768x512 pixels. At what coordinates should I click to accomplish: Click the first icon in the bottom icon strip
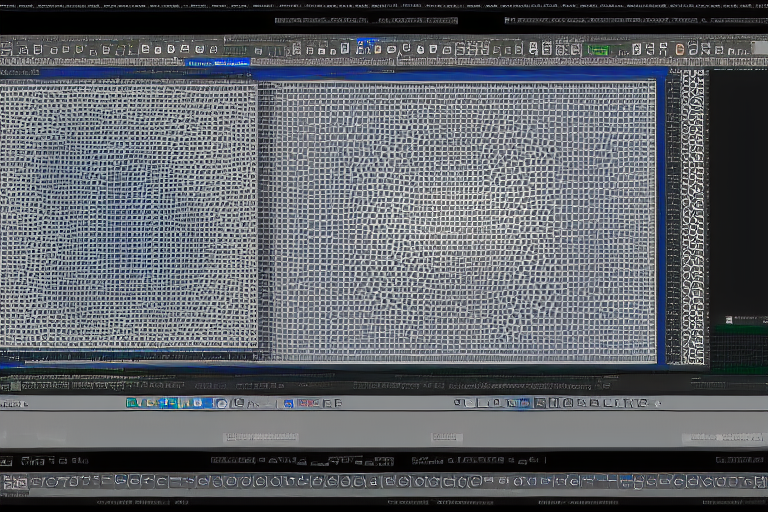8,482
